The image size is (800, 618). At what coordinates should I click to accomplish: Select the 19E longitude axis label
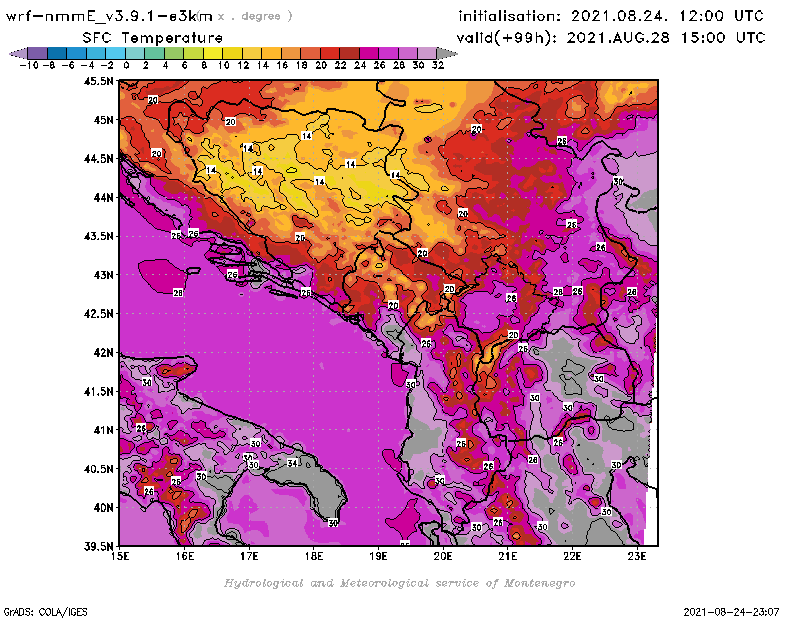click(379, 556)
